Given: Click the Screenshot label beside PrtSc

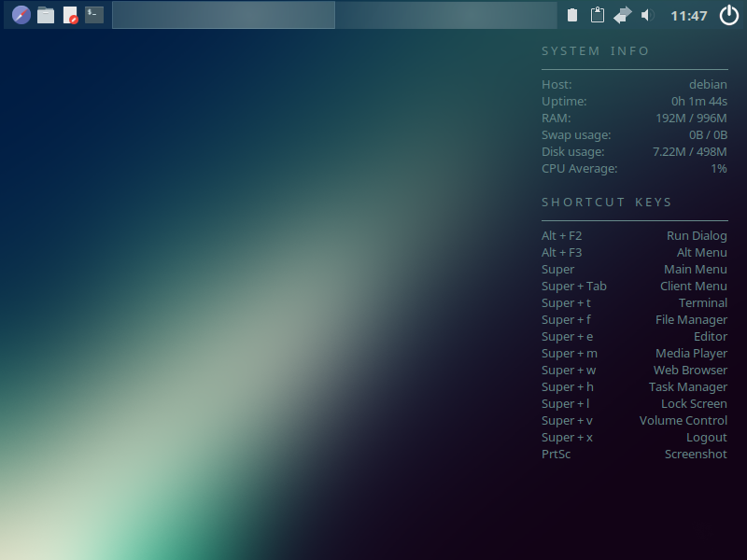Looking at the screenshot, I should (696, 455).
